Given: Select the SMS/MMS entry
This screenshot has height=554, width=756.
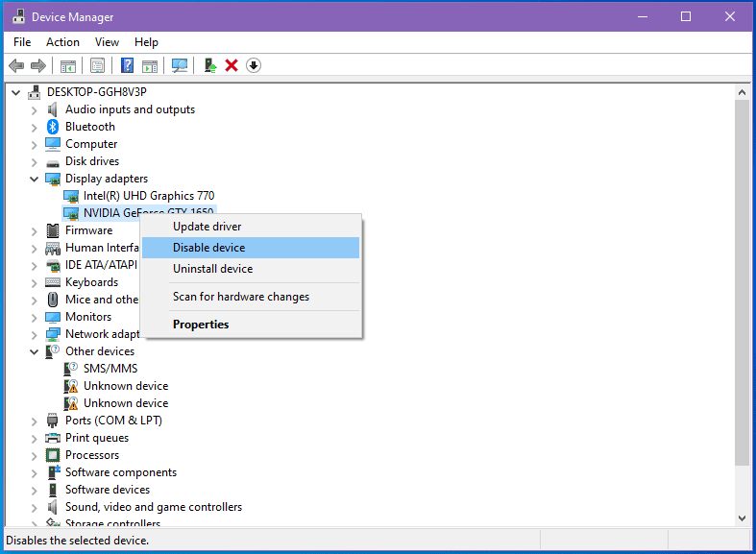Looking at the screenshot, I should click(110, 369).
